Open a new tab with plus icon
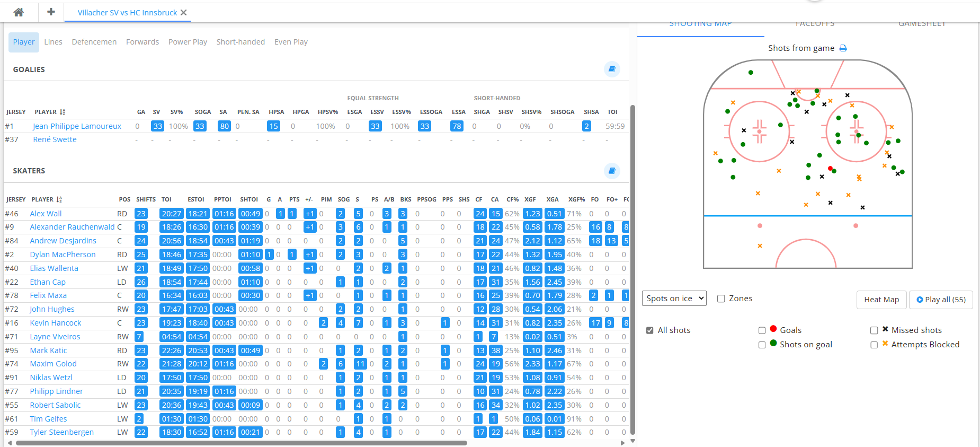This screenshot has width=980, height=447. coord(51,12)
